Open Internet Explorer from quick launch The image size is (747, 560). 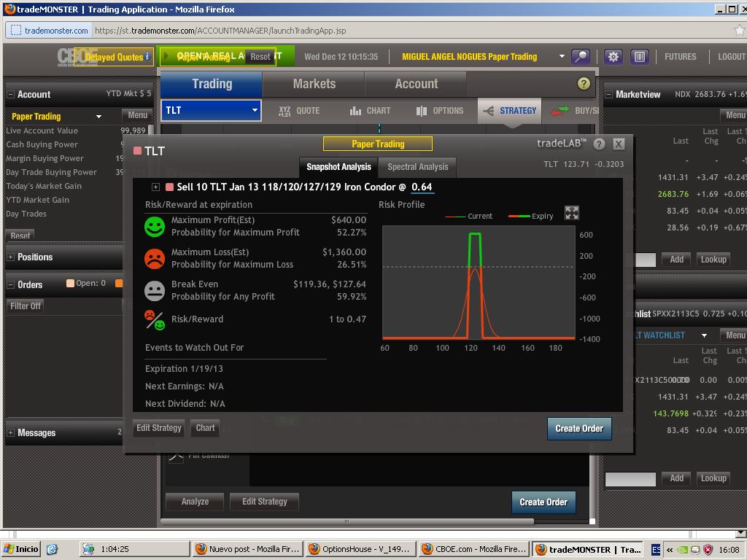52,549
